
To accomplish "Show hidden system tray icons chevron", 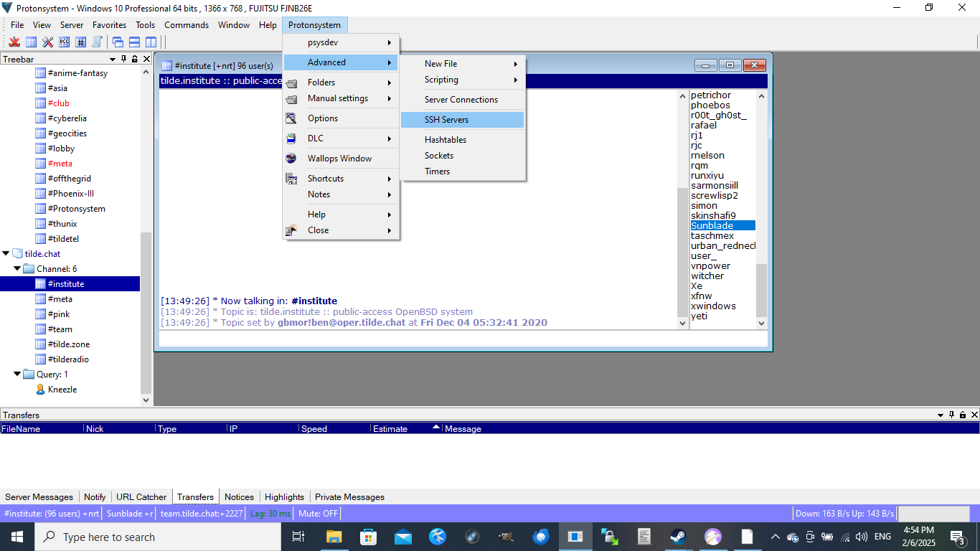I will [775, 537].
